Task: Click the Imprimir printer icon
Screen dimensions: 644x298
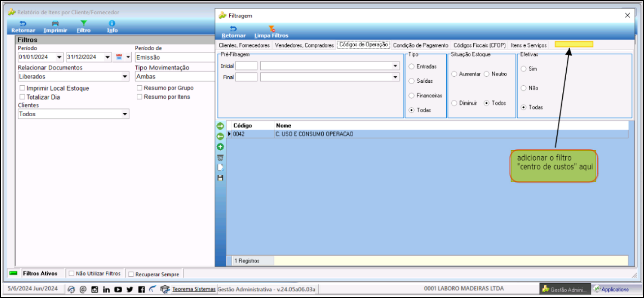Action: pyautogui.click(x=55, y=23)
